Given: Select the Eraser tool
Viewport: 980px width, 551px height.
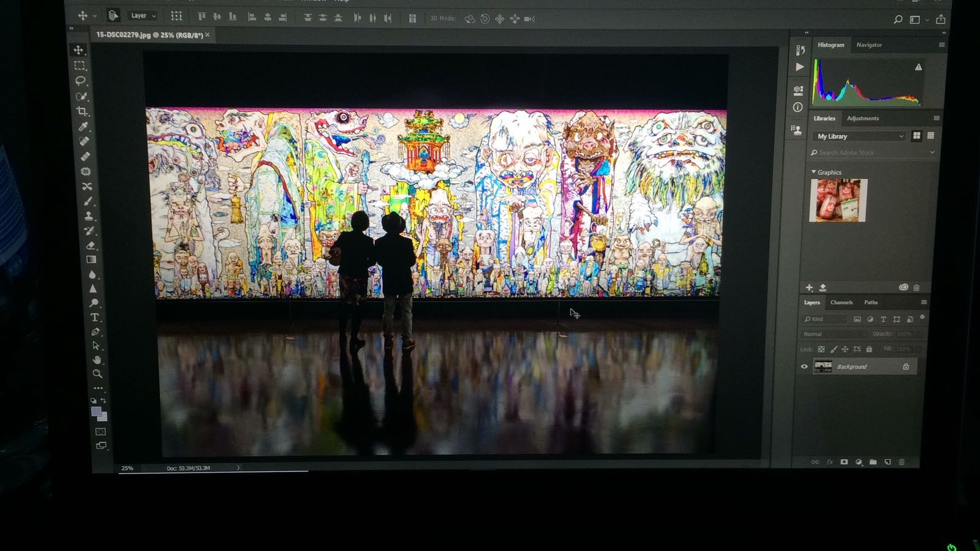Looking at the screenshot, I should point(91,245).
